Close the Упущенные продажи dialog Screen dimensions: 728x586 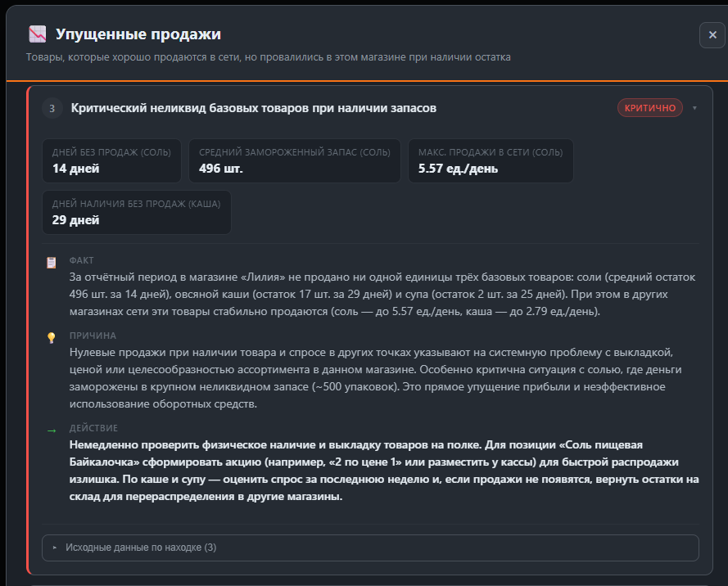click(712, 35)
